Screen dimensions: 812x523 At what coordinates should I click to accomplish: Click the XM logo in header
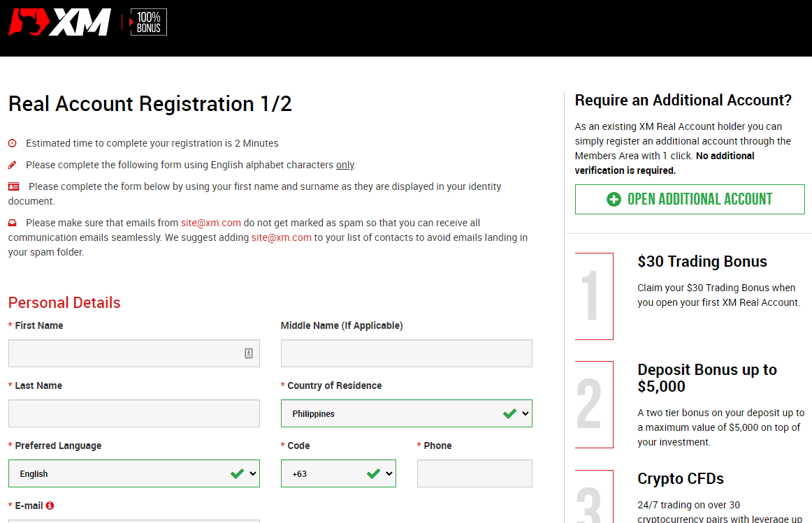click(x=59, y=22)
